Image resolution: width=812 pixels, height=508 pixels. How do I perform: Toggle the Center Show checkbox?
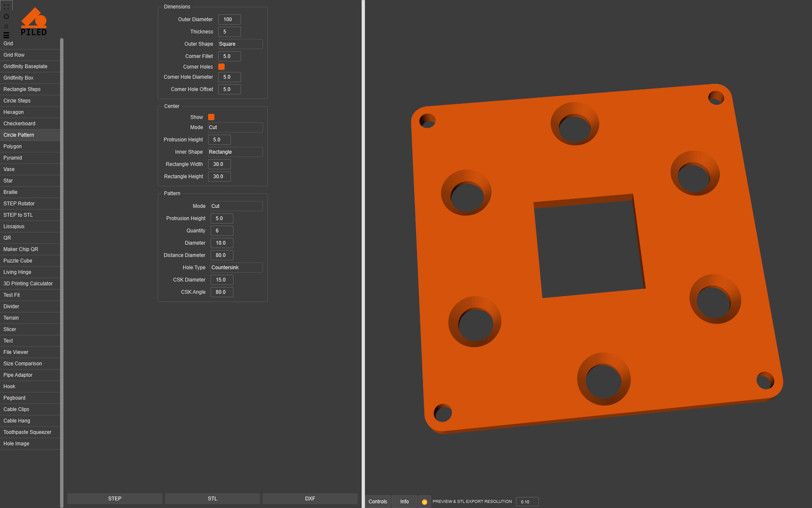pyautogui.click(x=211, y=117)
